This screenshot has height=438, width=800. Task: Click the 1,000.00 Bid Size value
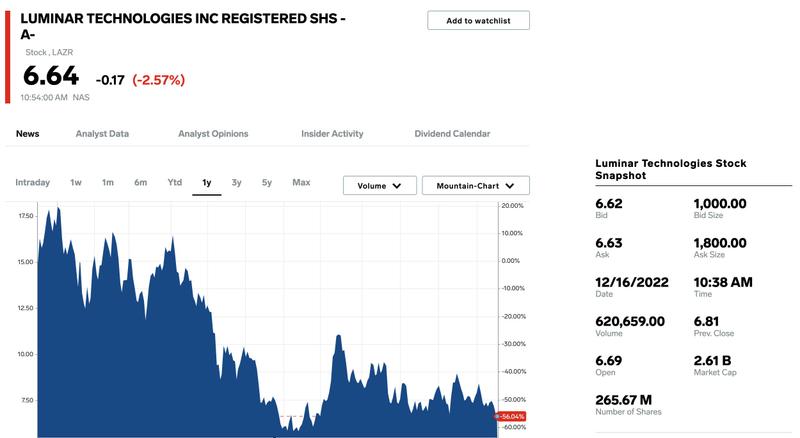pos(720,204)
